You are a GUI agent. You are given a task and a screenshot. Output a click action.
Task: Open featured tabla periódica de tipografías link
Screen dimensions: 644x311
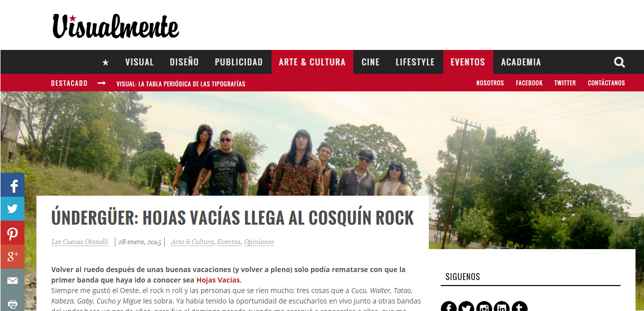pos(181,84)
